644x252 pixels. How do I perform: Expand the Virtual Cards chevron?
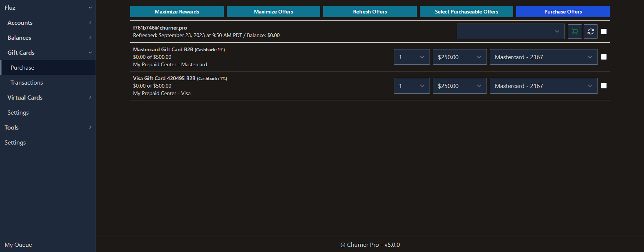tap(90, 97)
